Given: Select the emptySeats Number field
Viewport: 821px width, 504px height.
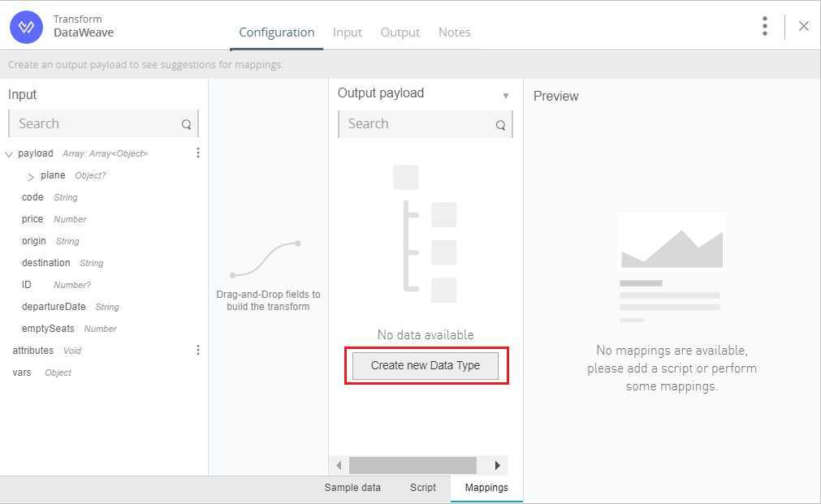Looking at the screenshot, I should click(x=68, y=330).
